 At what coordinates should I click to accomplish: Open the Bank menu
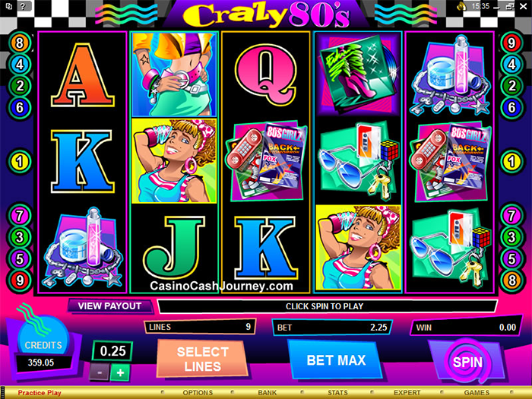[x=268, y=393]
